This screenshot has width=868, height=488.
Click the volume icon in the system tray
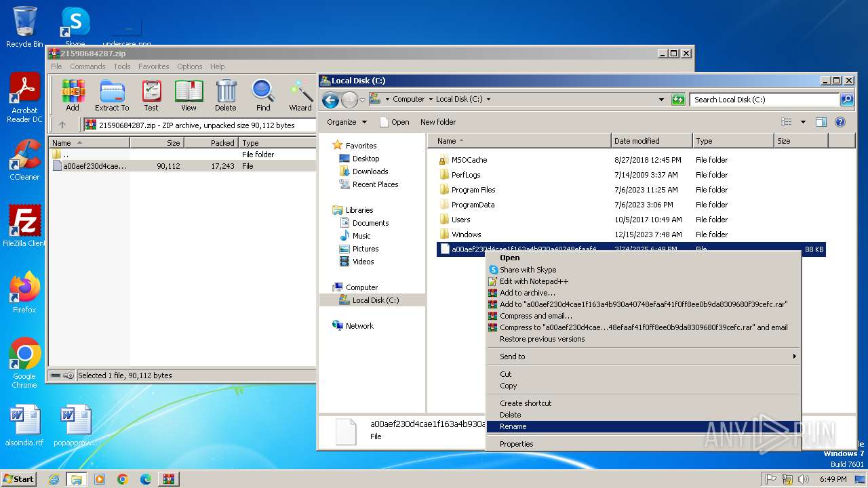804,479
